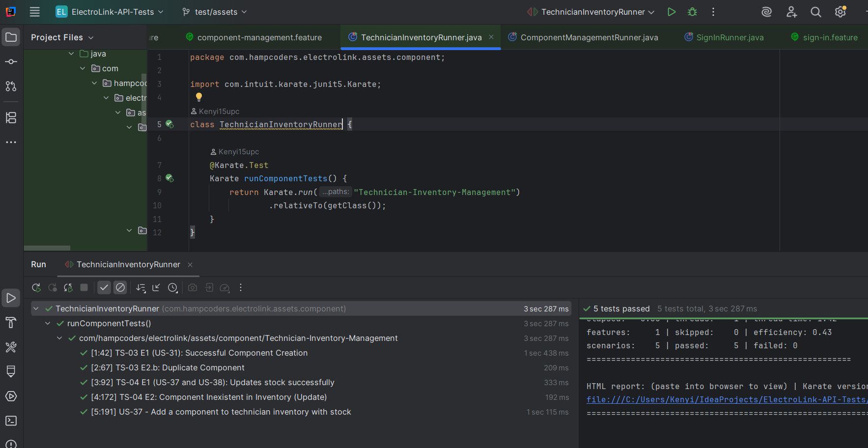Open Search Everywhere magnifier
Image resolution: width=868 pixels, height=448 pixels.
[x=816, y=12]
